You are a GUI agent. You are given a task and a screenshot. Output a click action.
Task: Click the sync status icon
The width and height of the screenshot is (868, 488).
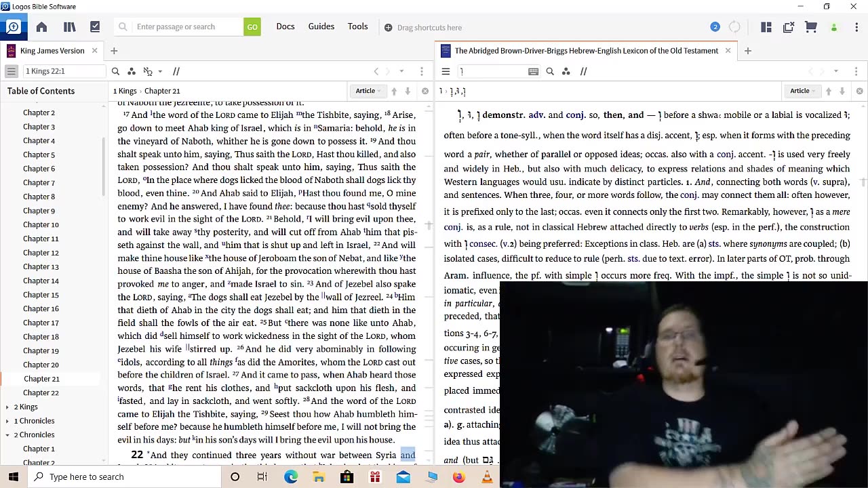tap(734, 27)
